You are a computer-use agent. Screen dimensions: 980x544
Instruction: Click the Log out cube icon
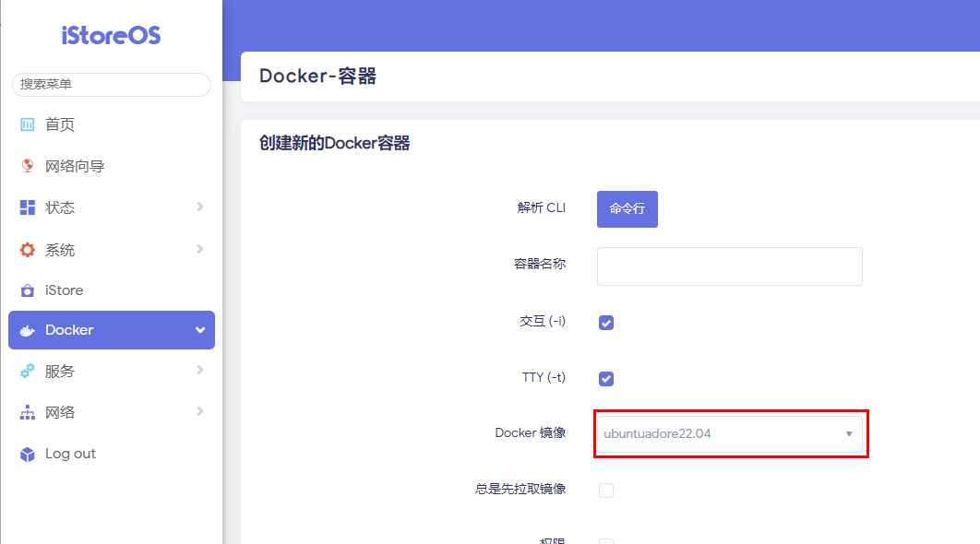[28, 454]
